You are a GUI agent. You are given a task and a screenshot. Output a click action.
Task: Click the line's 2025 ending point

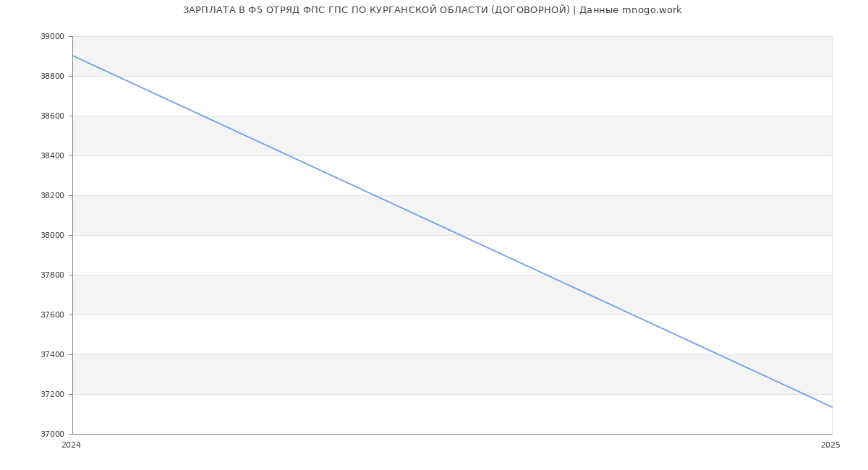(x=832, y=407)
